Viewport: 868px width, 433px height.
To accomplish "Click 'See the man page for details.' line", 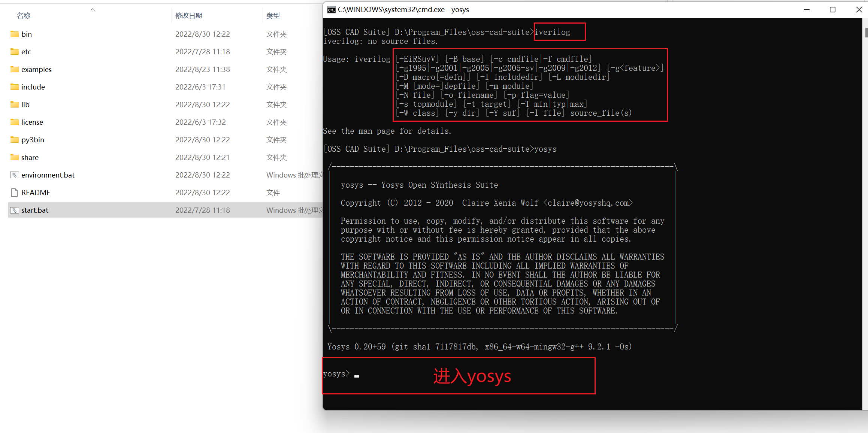I will pyautogui.click(x=387, y=131).
